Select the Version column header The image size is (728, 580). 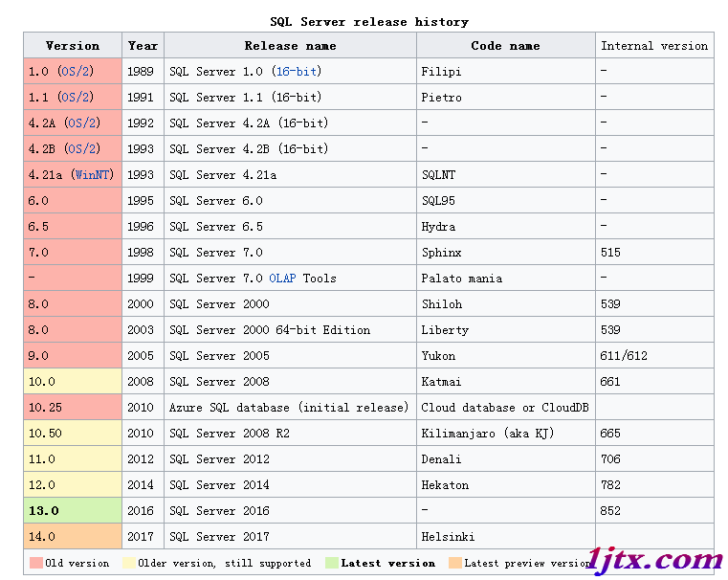[x=73, y=46]
